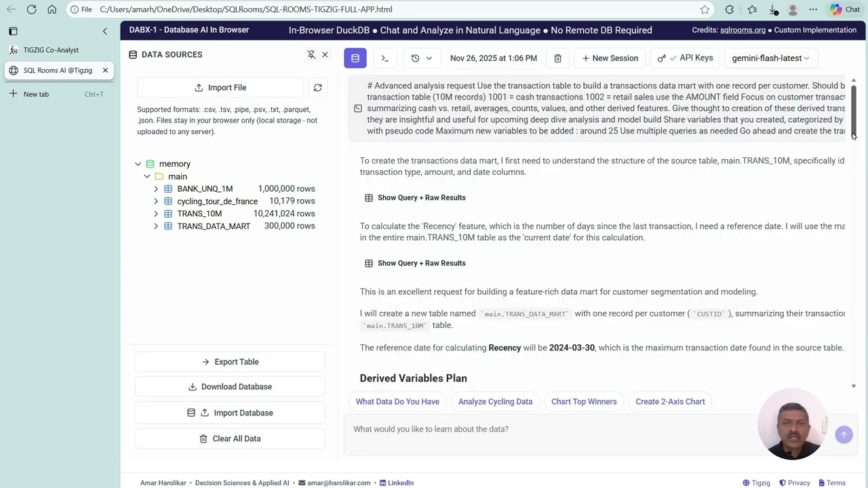Select TRANS_DATA_MART table name
Viewport: 868px width, 488px height.
pos(214,226)
